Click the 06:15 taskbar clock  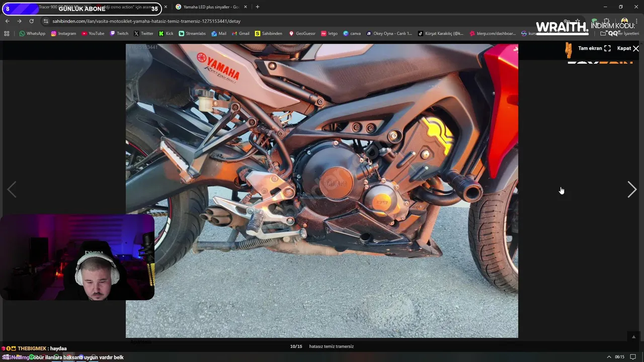click(x=619, y=357)
